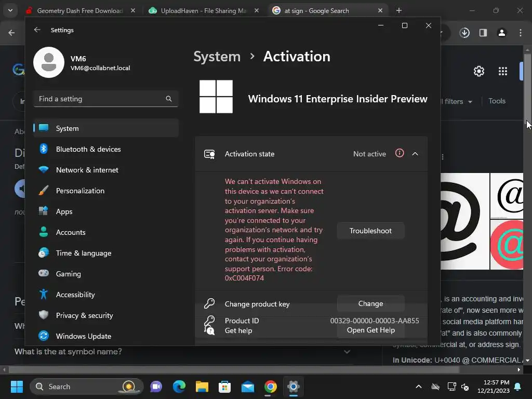
Task: Open Chrome downloads icon
Action: pos(464,33)
